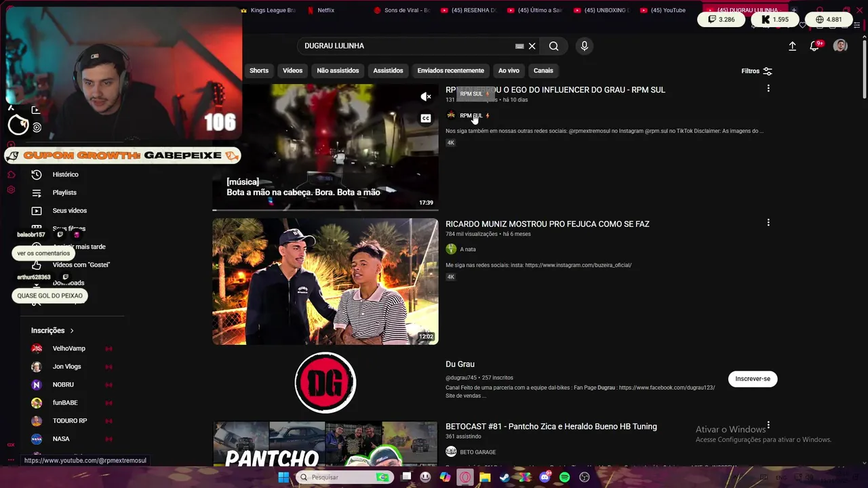This screenshot has width=868, height=488.
Task: Select the Enviados recentemente filter chip
Action: pos(451,70)
